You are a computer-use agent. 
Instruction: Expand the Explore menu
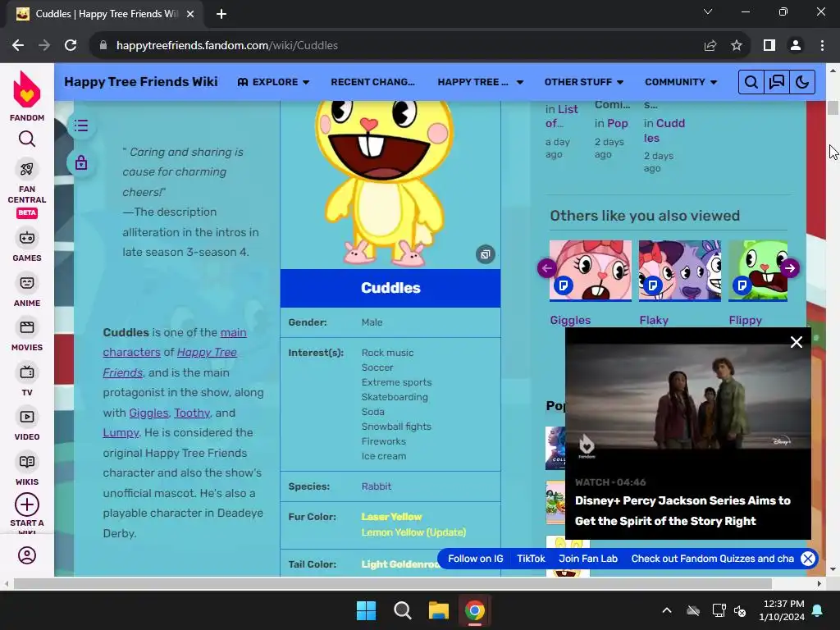273,82
